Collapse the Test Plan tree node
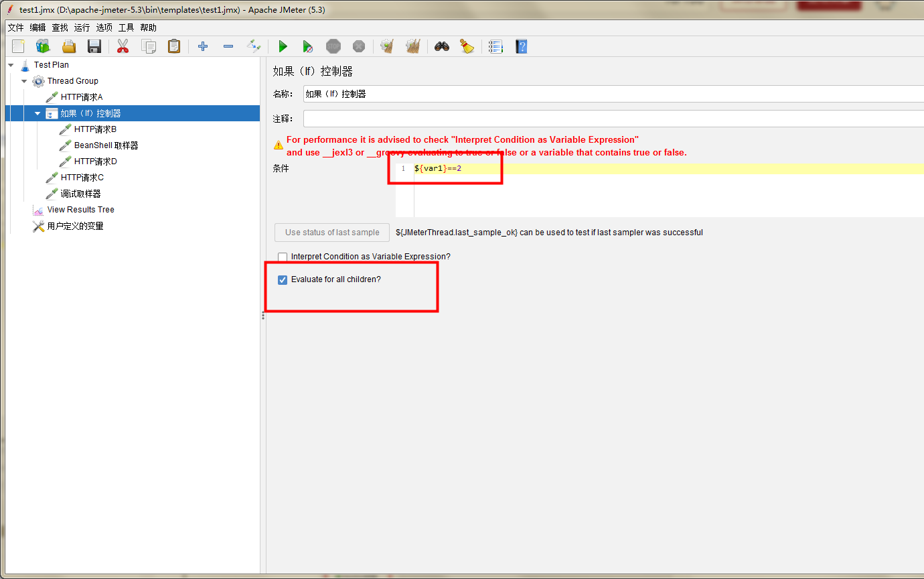Image resolution: width=924 pixels, height=579 pixels. [x=11, y=65]
